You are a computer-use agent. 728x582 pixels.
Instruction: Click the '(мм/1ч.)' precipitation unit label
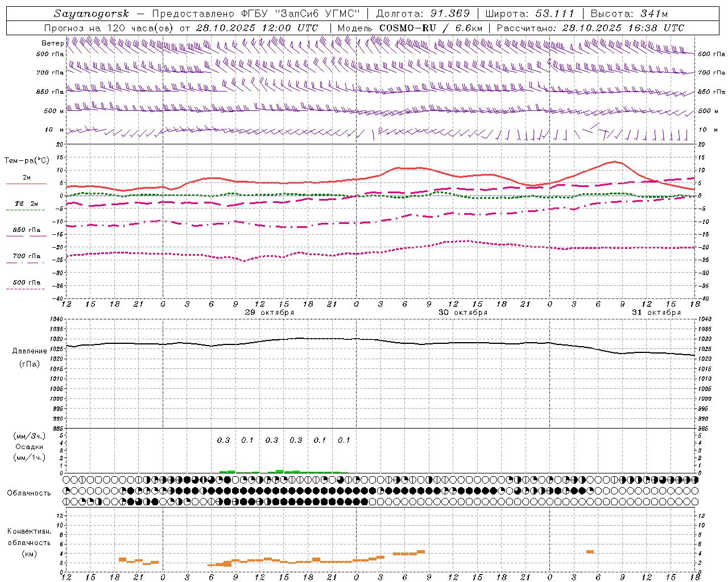(x=30, y=458)
